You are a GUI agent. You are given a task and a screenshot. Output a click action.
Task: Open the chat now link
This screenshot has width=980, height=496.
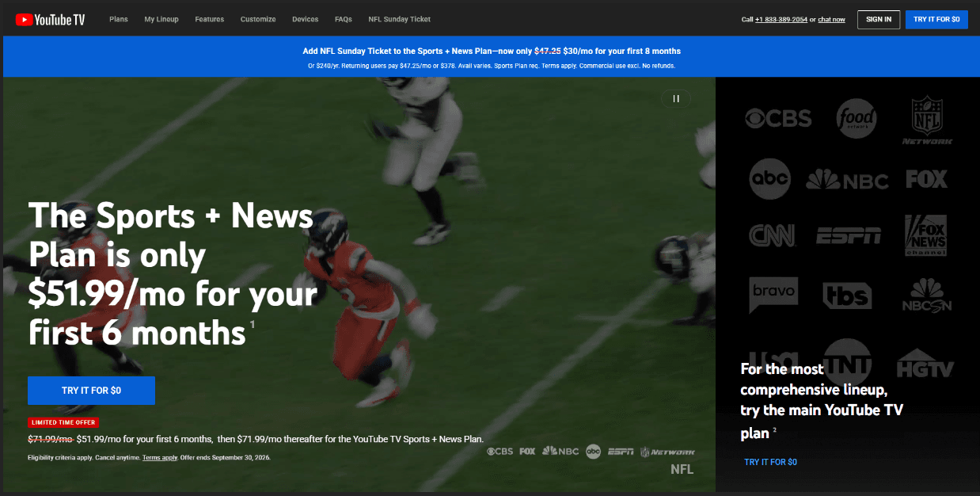tap(831, 19)
